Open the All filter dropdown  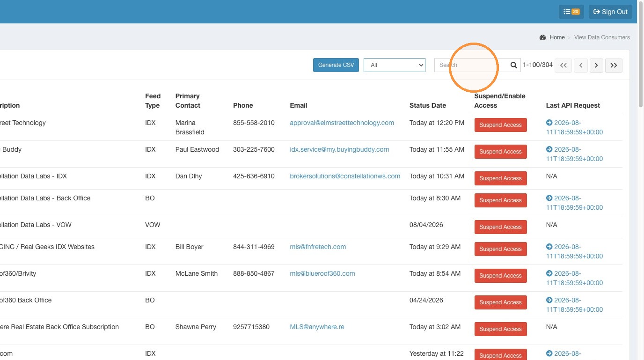click(x=395, y=65)
